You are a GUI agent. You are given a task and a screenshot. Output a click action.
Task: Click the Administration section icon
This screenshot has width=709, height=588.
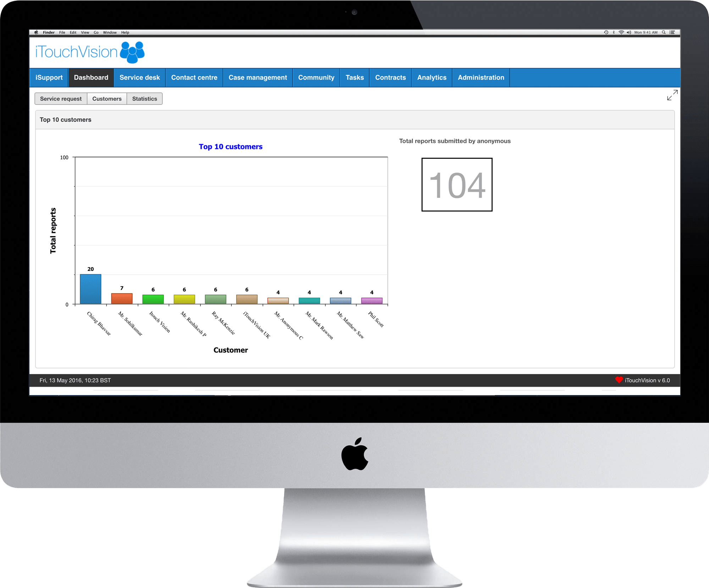pyautogui.click(x=482, y=77)
